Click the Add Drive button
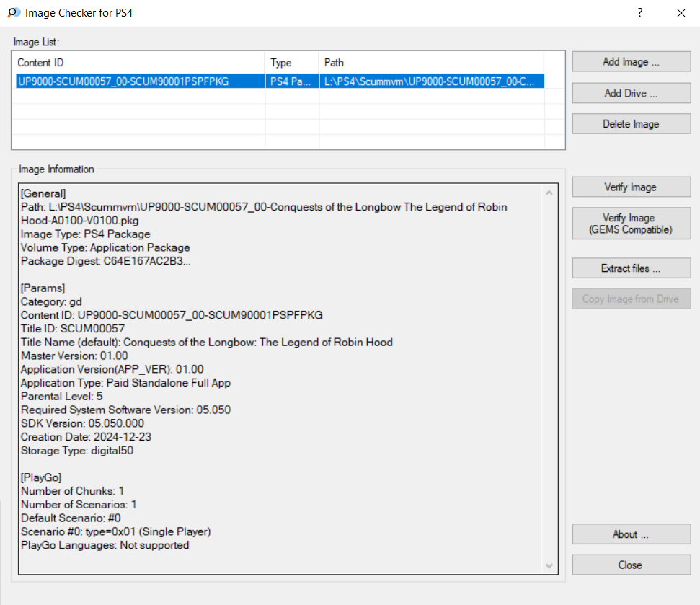 point(632,93)
